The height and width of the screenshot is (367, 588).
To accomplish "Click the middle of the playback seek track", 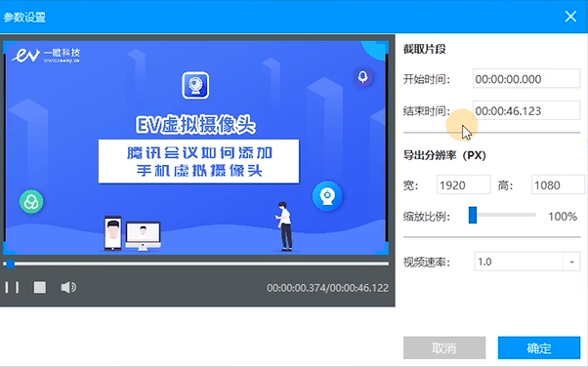I will [195, 264].
